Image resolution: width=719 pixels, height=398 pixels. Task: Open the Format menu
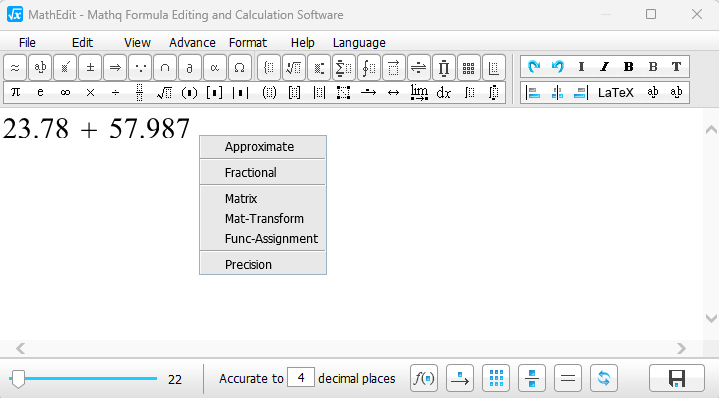248,43
